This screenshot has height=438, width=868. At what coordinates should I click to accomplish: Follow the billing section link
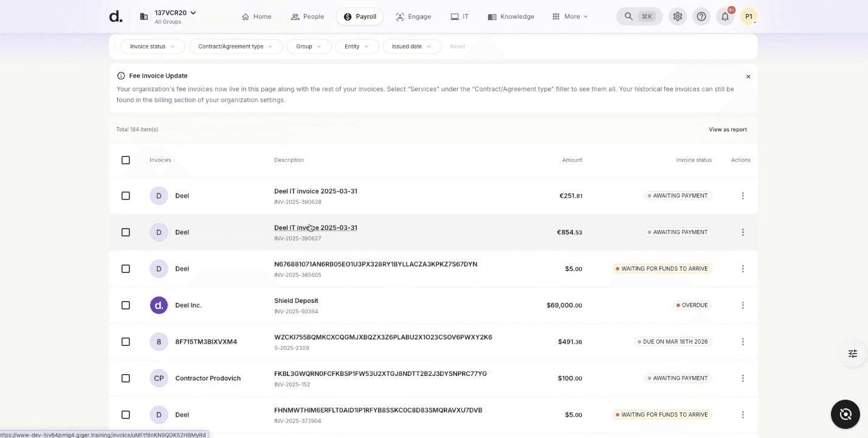(x=175, y=100)
